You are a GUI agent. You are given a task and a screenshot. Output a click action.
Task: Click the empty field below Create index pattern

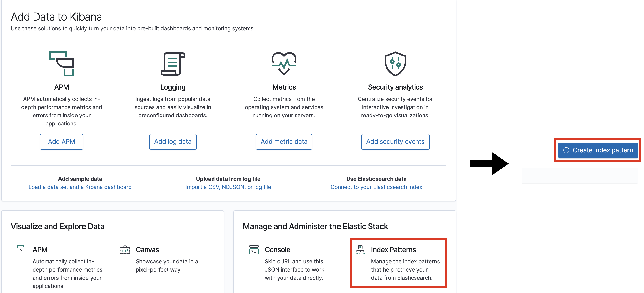pos(580,175)
